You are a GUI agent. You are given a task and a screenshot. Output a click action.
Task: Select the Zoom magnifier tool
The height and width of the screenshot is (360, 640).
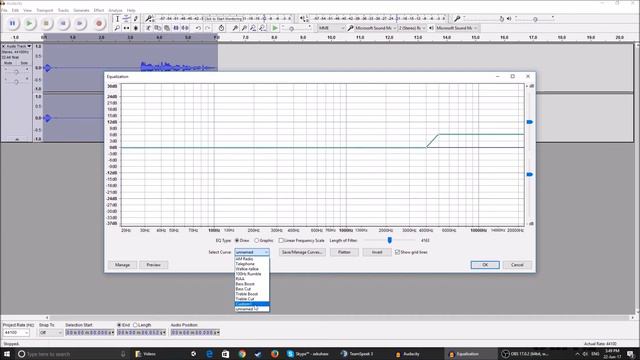pos(117,28)
